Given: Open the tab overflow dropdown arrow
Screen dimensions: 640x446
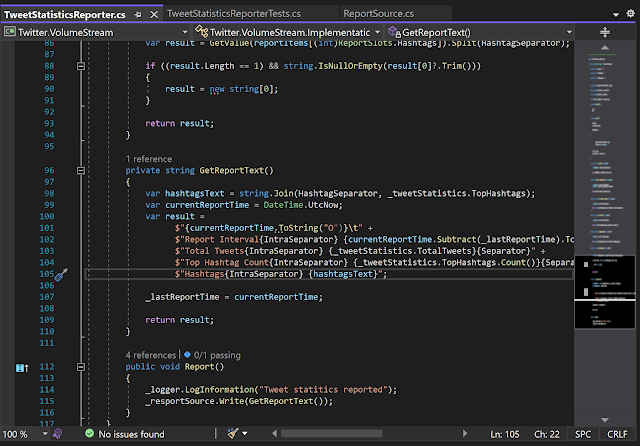Looking at the screenshot, I should point(616,15).
